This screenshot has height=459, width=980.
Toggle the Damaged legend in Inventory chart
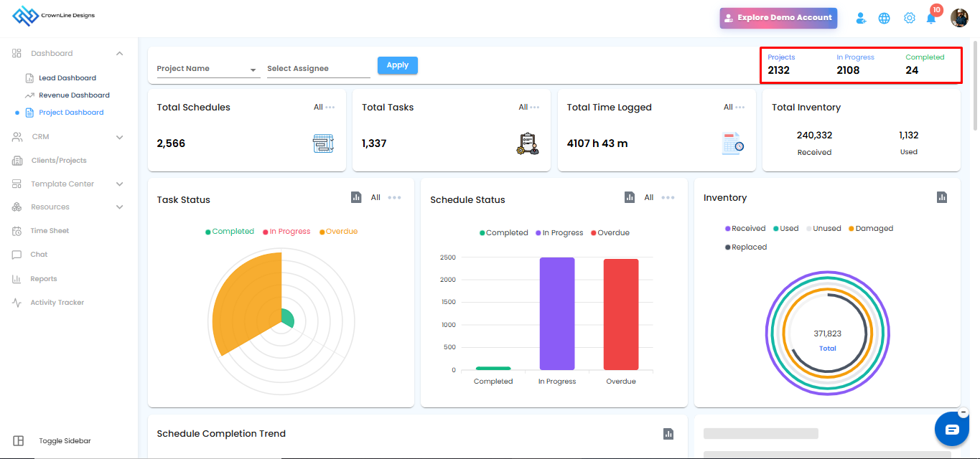pyautogui.click(x=871, y=229)
